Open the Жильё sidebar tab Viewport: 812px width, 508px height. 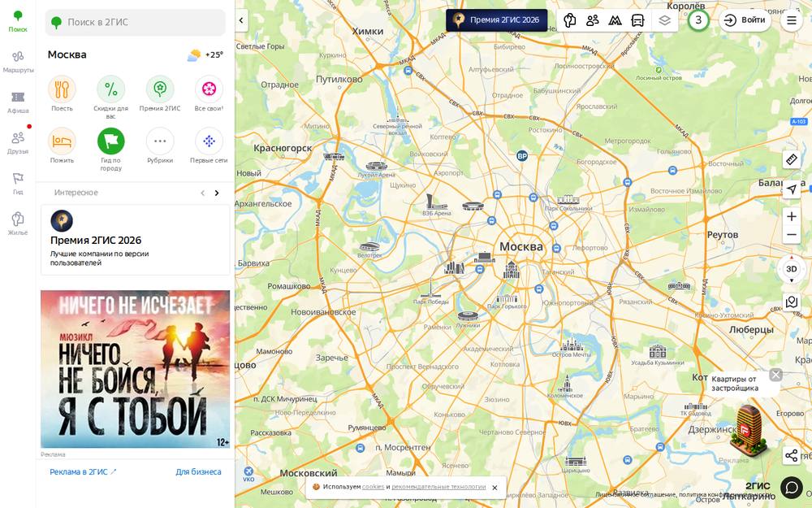18,224
